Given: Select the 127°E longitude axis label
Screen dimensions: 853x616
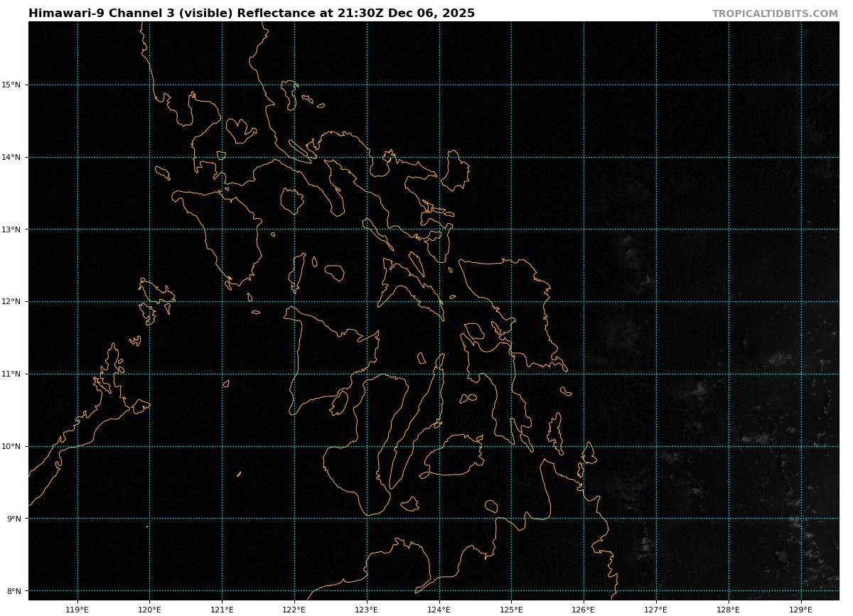Looking at the screenshot, I should point(656,609).
